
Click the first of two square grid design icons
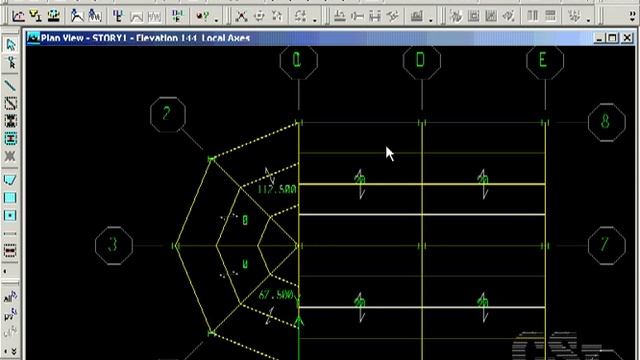tap(473, 16)
